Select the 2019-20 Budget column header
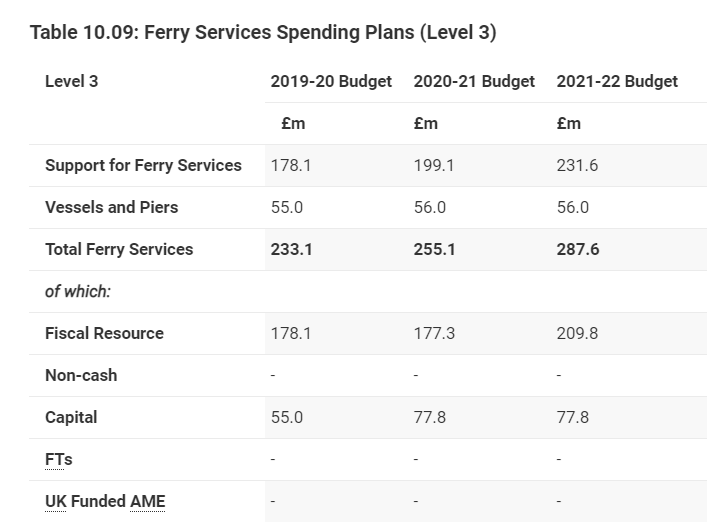This screenshot has height=522, width=719. (x=331, y=81)
